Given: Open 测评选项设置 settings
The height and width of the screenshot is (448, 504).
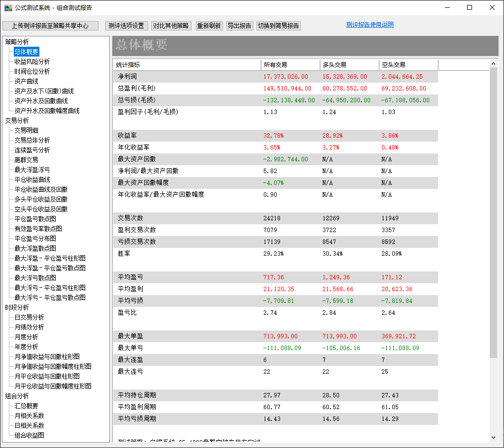Looking at the screenshot, I should tap(126, 26).
